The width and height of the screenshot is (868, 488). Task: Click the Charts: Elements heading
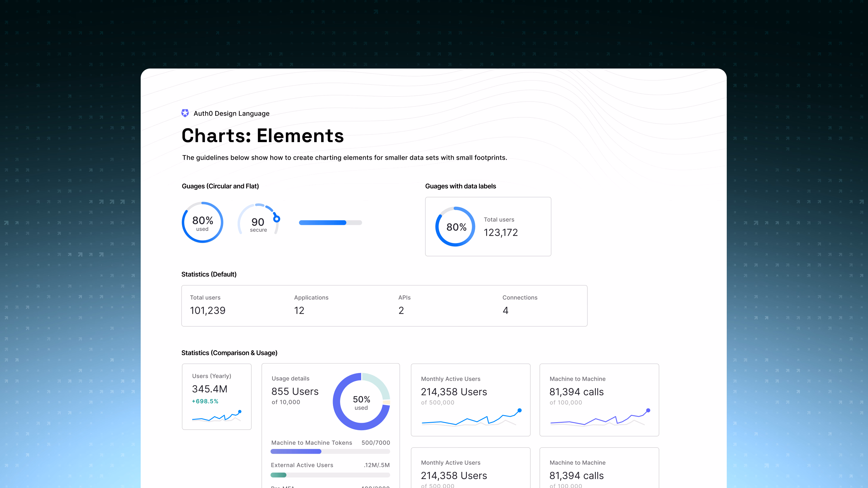click(263, 135)
